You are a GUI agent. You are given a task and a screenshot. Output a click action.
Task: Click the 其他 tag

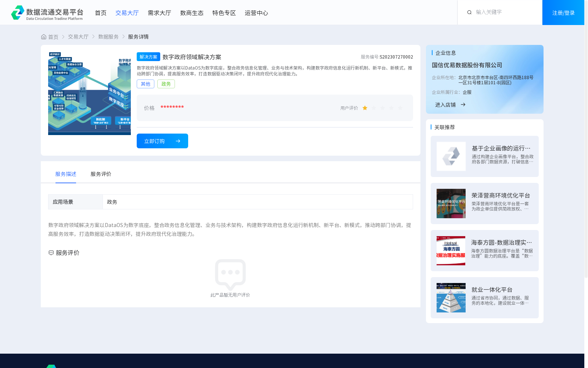pyautogui.click(x=146, y=84)
